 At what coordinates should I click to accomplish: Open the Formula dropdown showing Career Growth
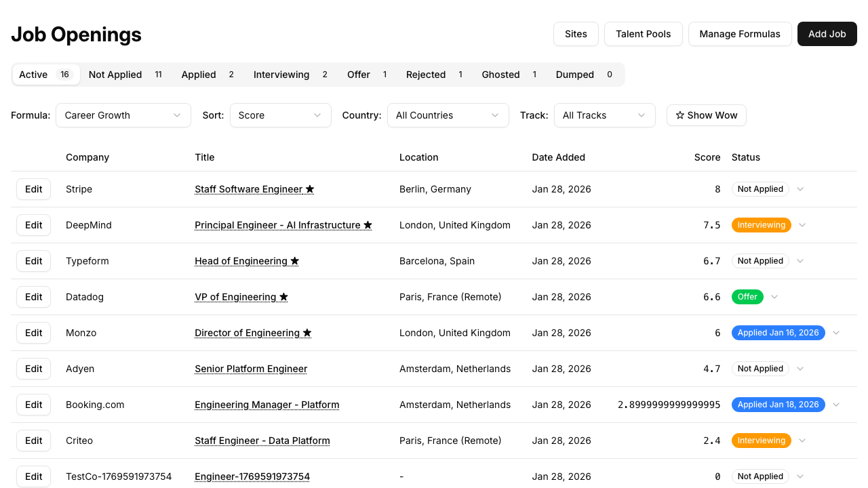click(x=123, y=115)
